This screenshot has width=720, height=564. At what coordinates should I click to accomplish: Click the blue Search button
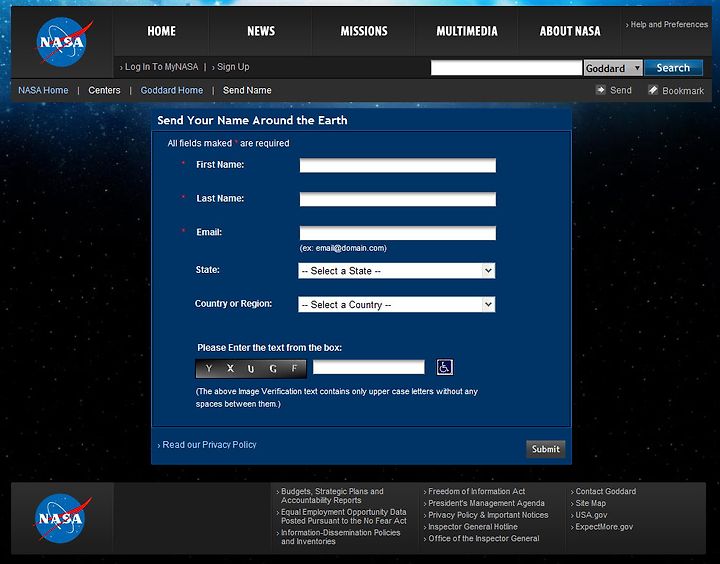click(x=673, y=68)
